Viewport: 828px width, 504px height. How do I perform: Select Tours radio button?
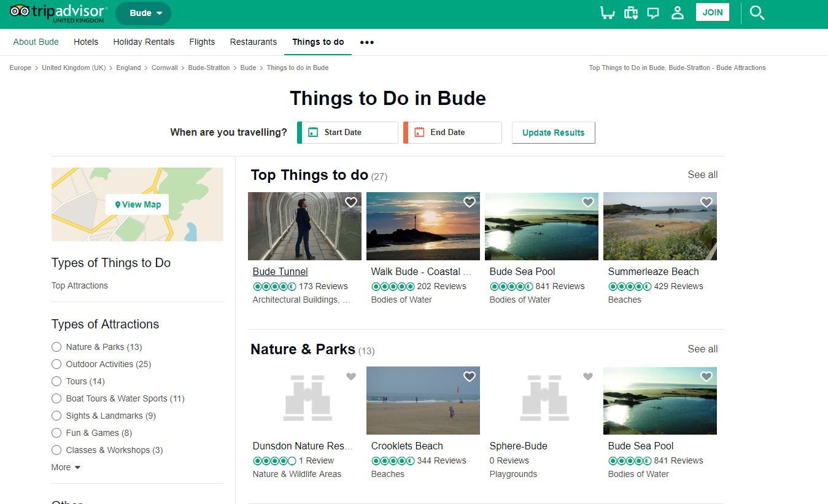point(56,381)
